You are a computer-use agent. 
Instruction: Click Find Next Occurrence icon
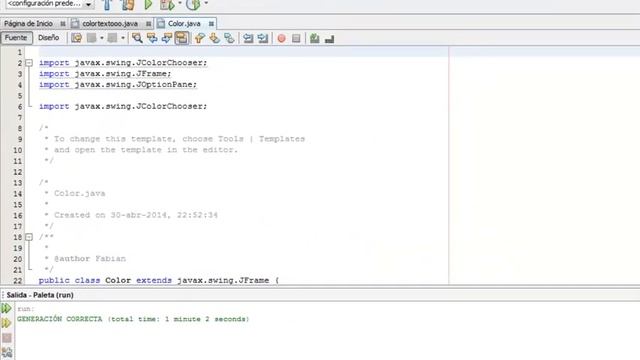[x=167, y=38]
